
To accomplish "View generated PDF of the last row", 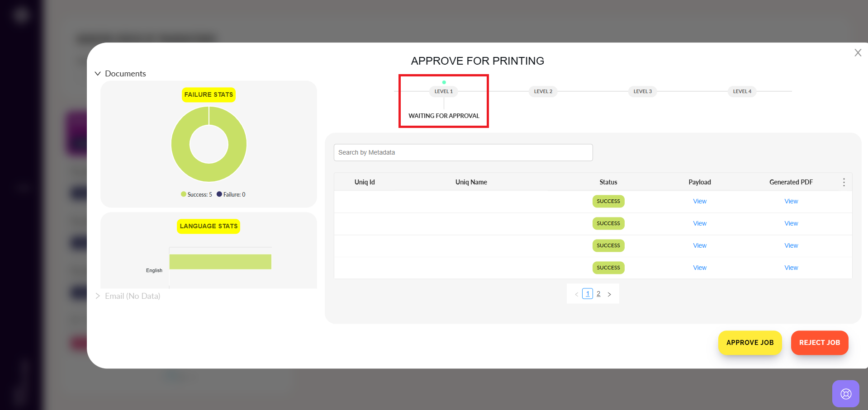I will point(791,268).
